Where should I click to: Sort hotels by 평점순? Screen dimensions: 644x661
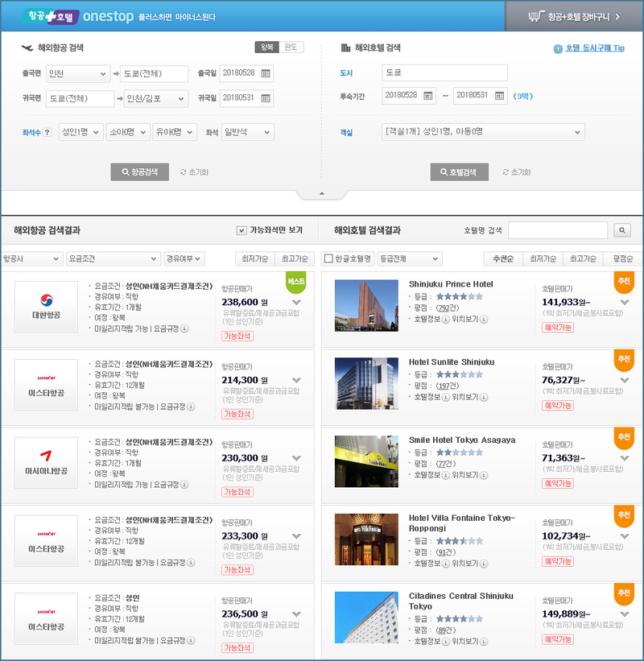coord(622,258)
